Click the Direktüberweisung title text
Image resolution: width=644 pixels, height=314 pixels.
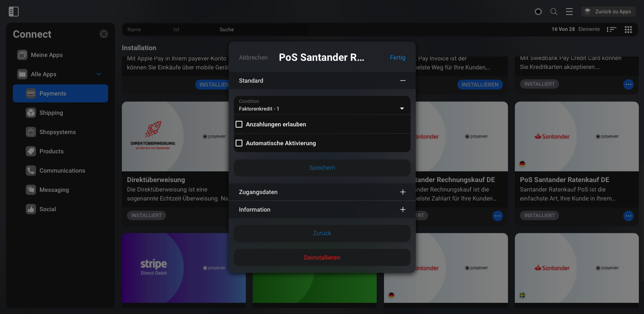click(x=156, y=179)
